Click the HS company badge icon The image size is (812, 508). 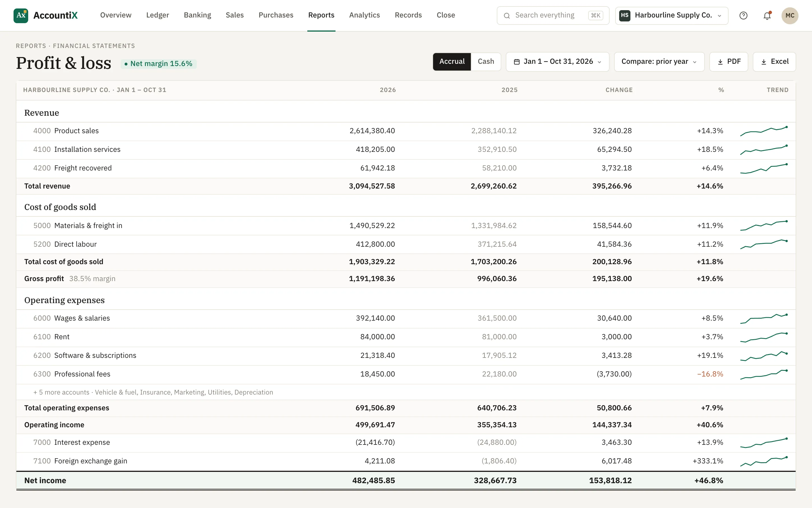625,16
